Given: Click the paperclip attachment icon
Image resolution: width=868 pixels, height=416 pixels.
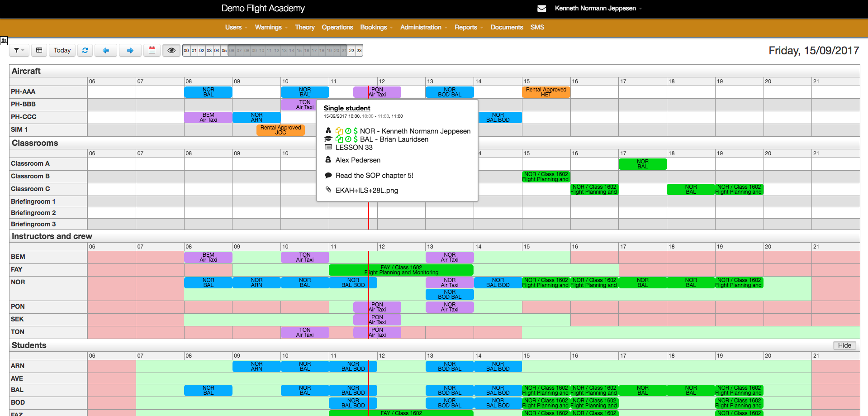Looking at the screenshot, I should coord(328,190).
